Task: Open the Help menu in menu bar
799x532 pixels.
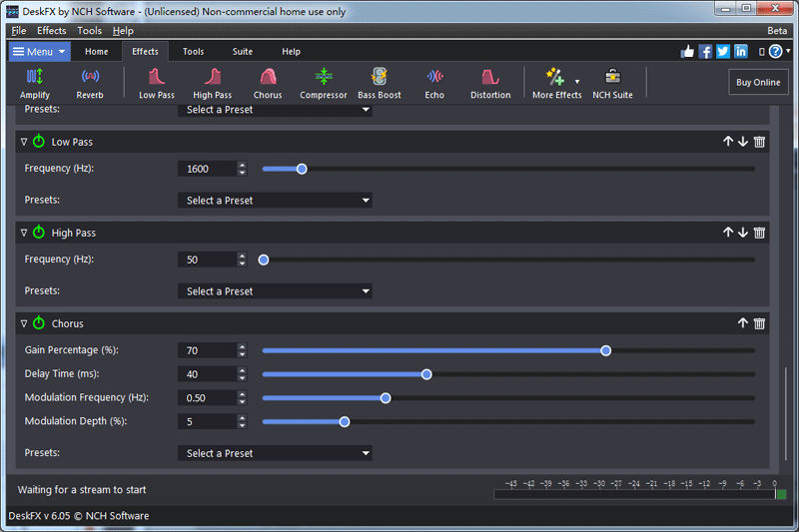Action: [x=123, y=31]
